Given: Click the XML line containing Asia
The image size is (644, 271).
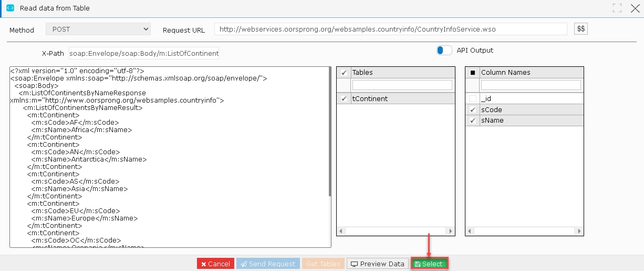Looking at the screenshot, I should (x=79, y=188).
